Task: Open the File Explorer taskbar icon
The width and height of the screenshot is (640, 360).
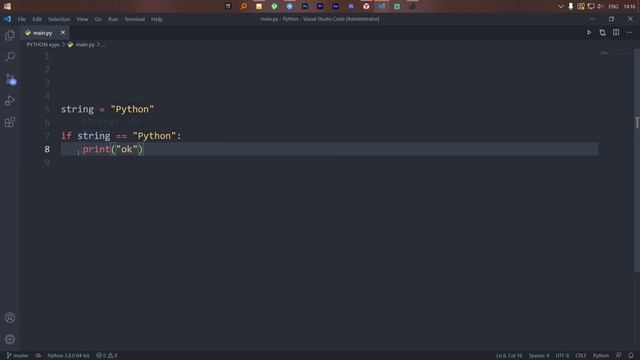Action: coord(259,6)
